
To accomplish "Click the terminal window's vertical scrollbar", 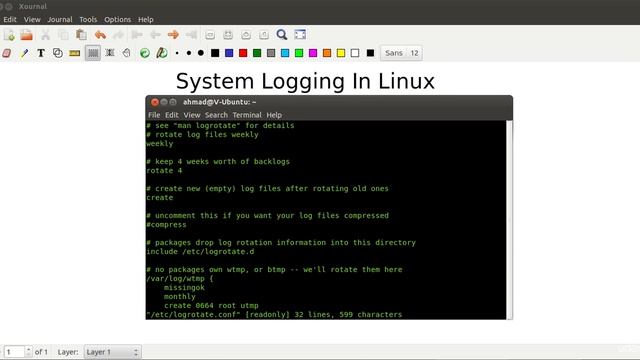I will coord(509,220).
